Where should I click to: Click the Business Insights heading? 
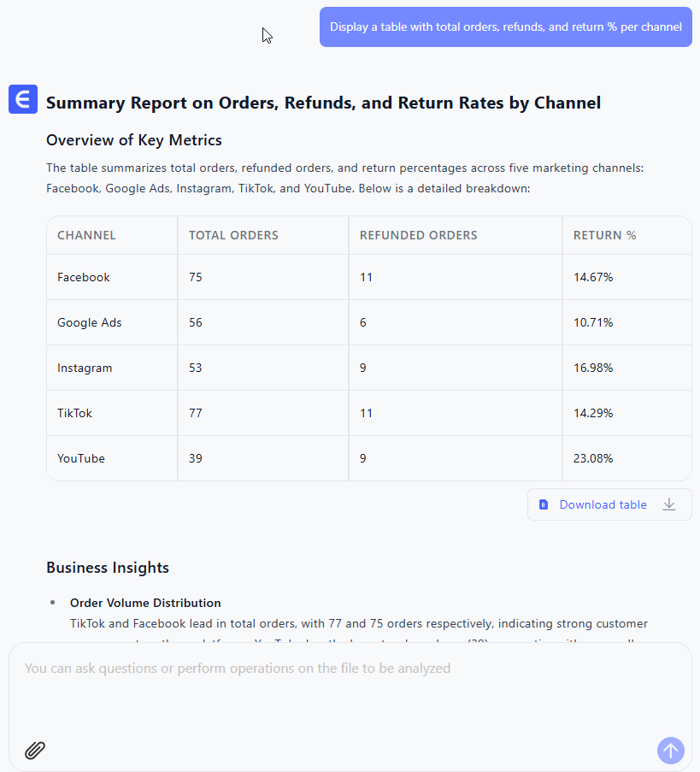point(108,568)
